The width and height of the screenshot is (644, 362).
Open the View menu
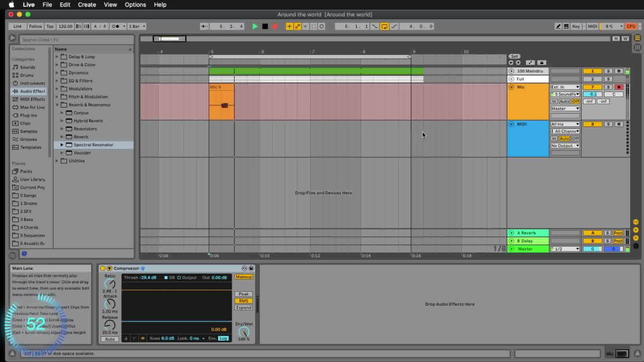click(110, 5)
